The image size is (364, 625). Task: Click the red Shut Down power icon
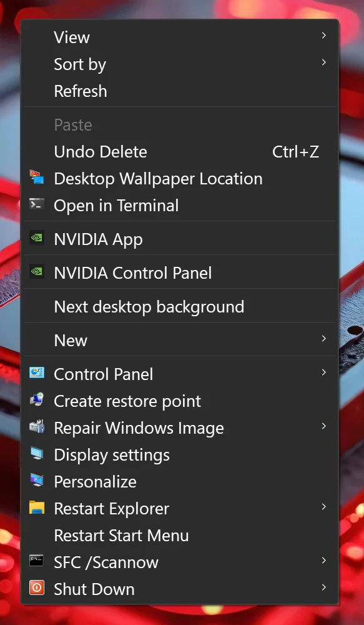coord(37,588)
